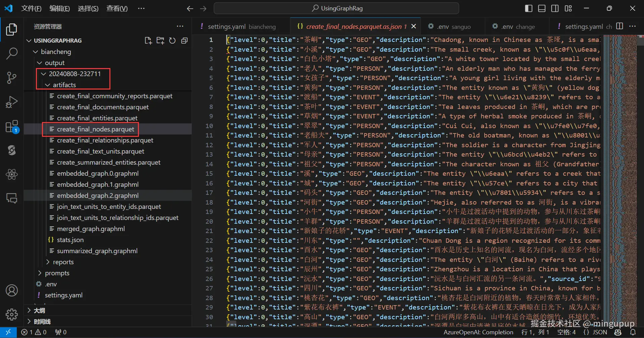Open the Extensions view
Viewport: 644px width, 338px height.
[12, 126]
